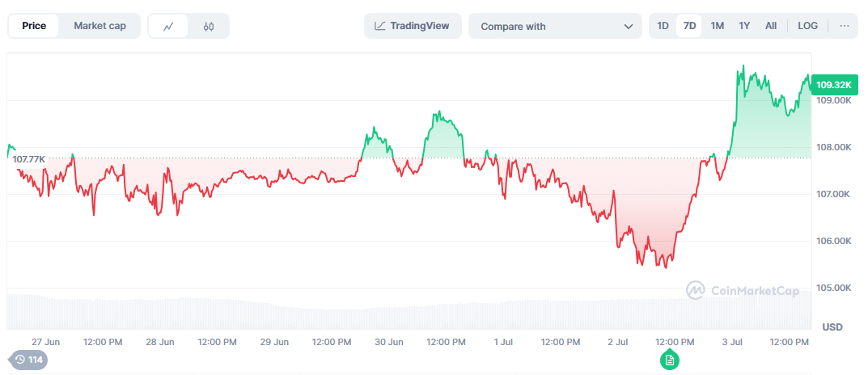Select the All time range
868x375 pixels.
(x=771, y=25)
